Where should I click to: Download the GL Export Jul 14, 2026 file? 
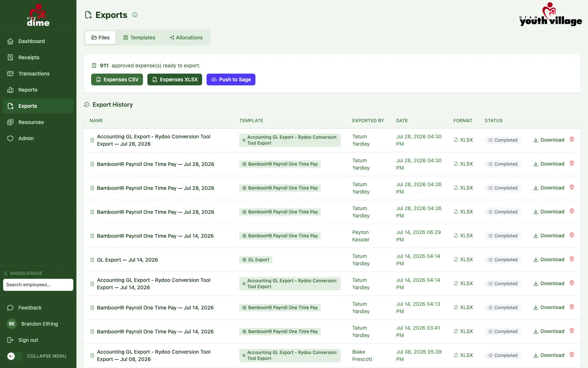(x=549, y=259)
